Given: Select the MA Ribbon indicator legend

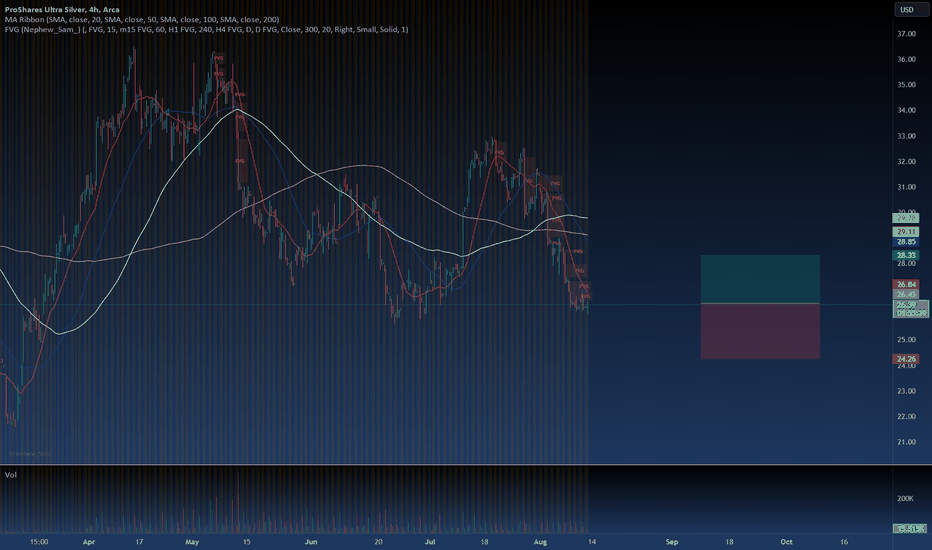Looking at the screenshot, I should (141, 20).
